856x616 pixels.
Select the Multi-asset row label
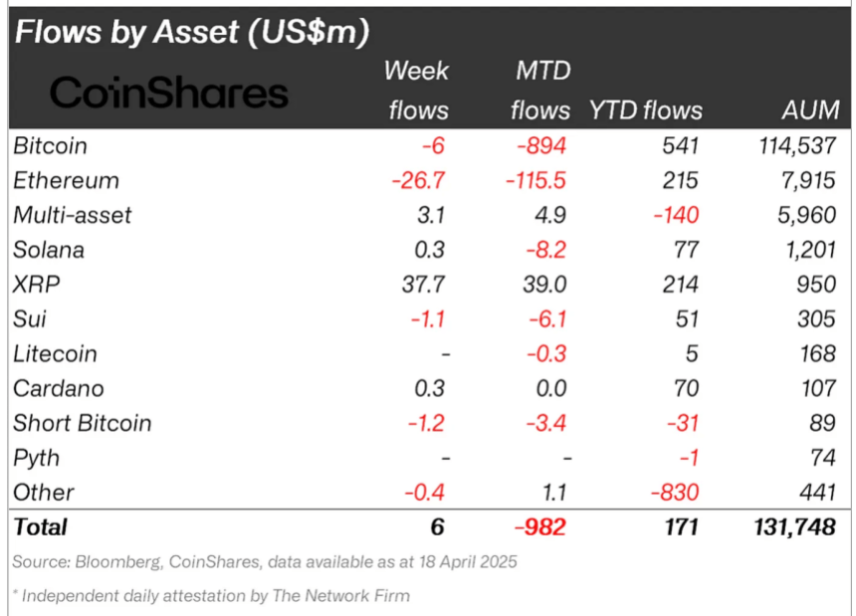point(73,215)
